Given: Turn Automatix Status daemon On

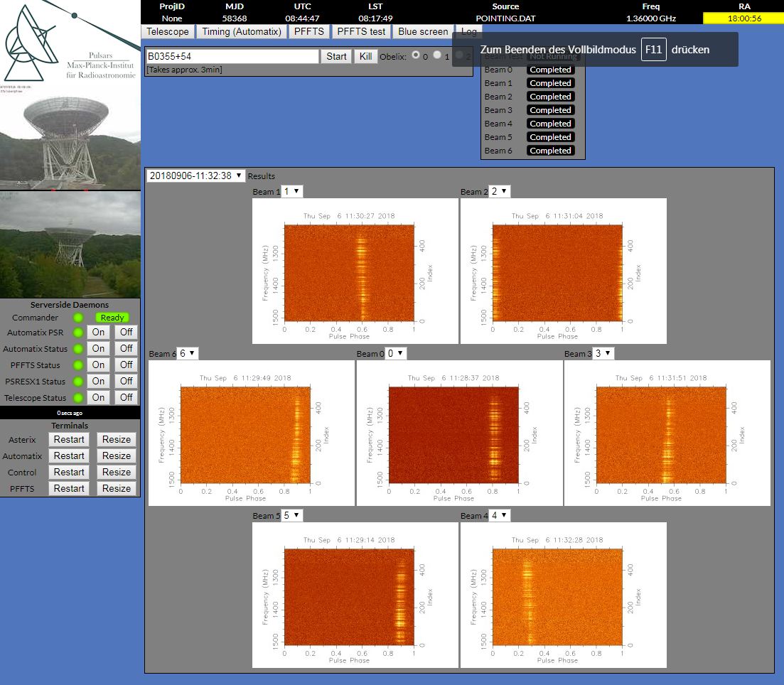Looking at the screenshot, I should click(x=99, y=348).
